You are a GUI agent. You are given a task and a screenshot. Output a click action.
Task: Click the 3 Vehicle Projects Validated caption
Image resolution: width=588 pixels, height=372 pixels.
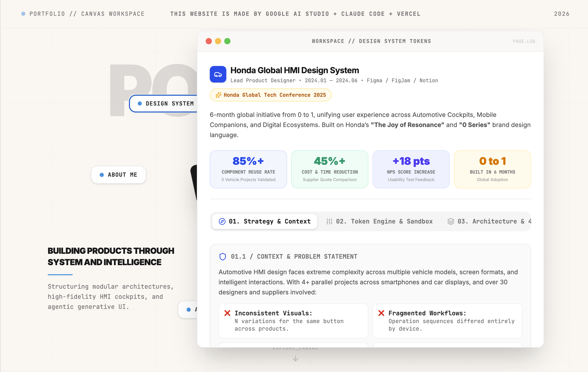(248, 180)
